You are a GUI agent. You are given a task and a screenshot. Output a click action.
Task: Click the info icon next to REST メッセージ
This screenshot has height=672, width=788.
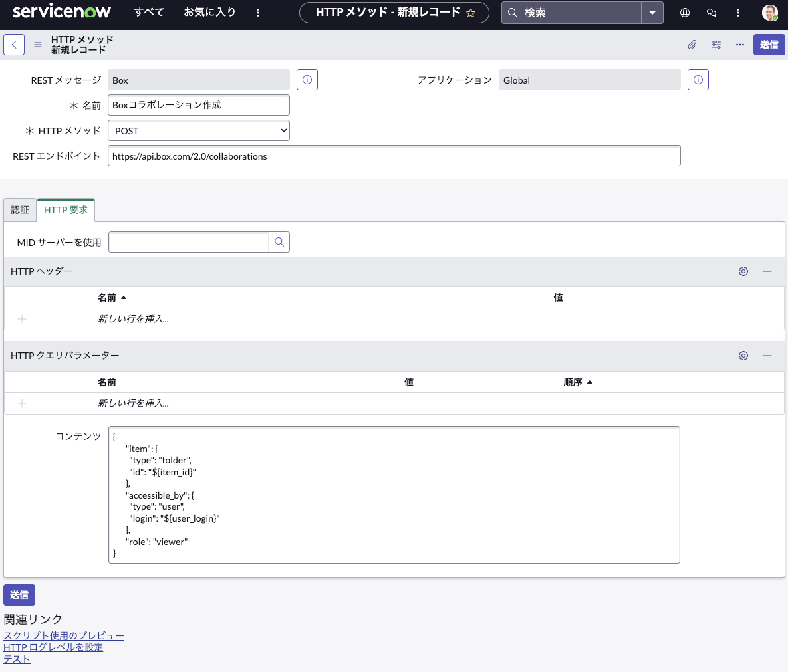pos(307,80)
